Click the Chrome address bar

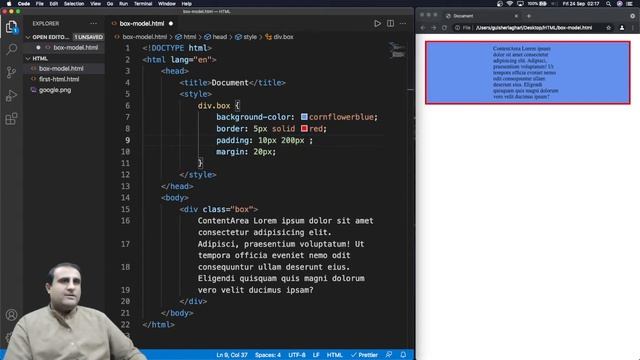pyautogui.click(x=533, y=28)
